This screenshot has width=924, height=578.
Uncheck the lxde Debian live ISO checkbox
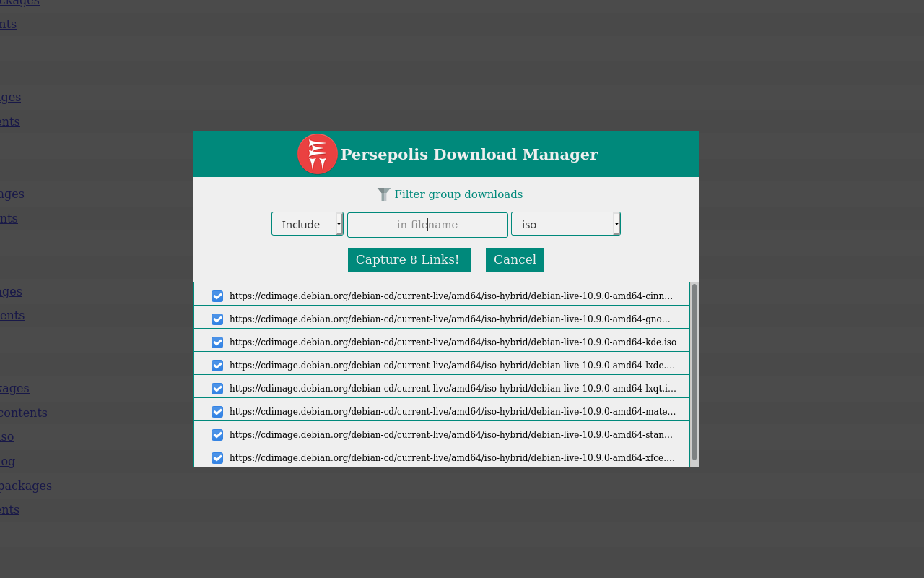click(217, 365)
